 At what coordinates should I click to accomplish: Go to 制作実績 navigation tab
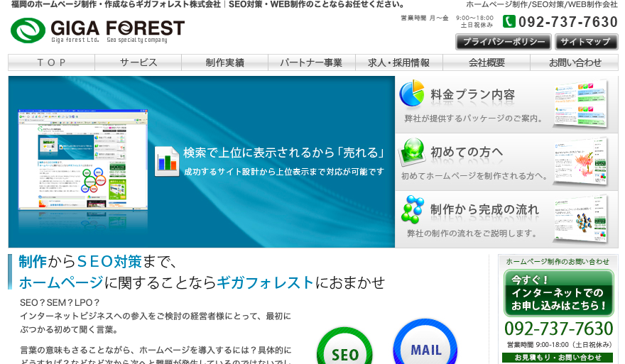pyautogui.click(x=225, y=62)
